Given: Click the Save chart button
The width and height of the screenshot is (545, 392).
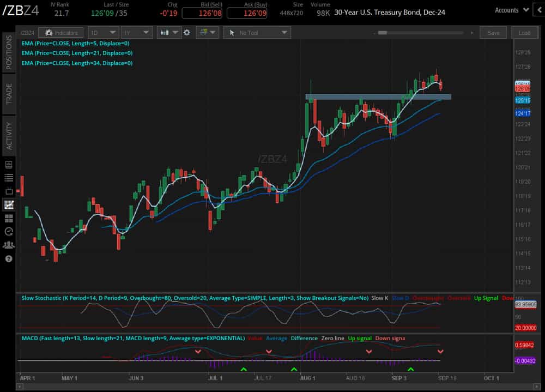Looking at the screenshot, I should coord(494,33).
